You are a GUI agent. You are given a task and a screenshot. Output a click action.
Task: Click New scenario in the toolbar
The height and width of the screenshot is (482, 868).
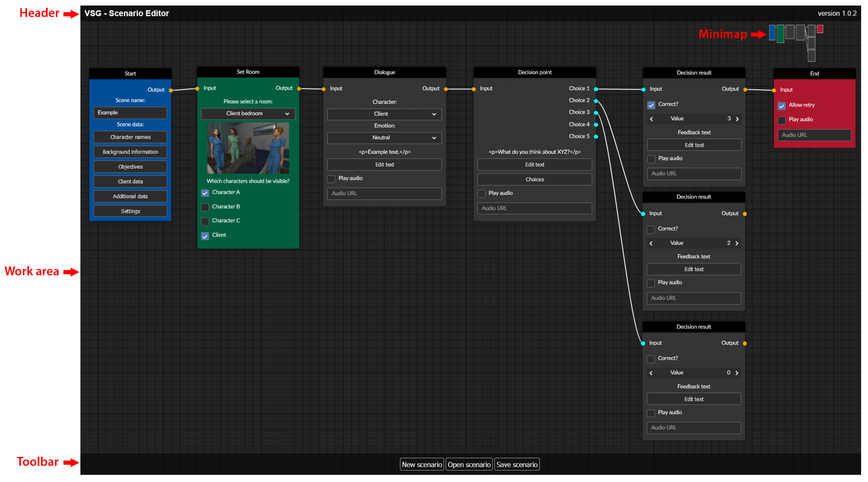[x=422, y=465]
